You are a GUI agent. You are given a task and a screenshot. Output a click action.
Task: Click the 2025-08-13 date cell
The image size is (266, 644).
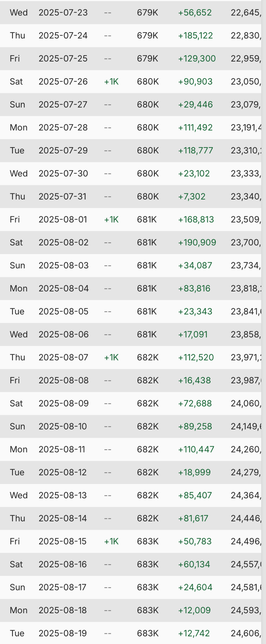pyautogui.click(x=63, y=495)
